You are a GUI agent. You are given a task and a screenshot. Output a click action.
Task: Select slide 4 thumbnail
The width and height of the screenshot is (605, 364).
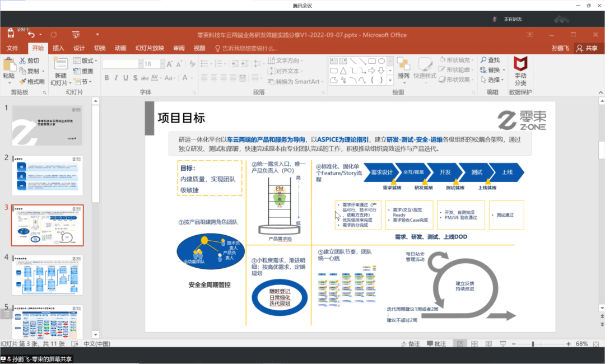[x=48, y=275]
